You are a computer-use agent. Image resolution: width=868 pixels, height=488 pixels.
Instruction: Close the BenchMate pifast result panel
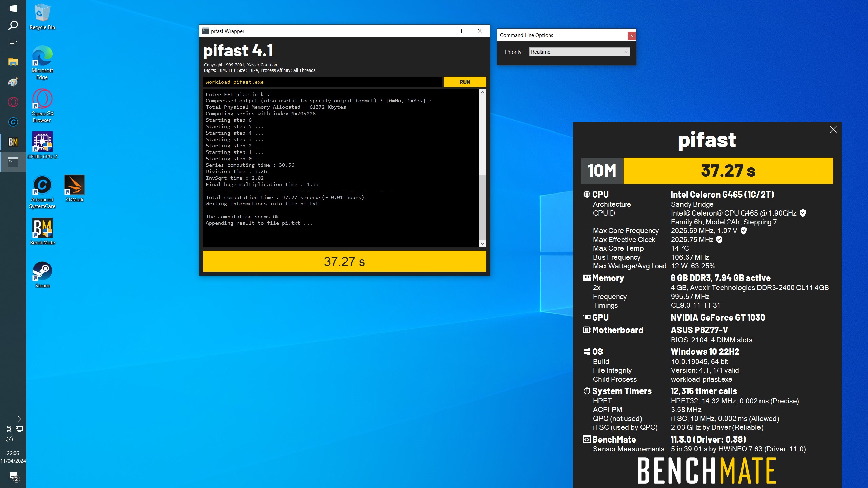833,129
